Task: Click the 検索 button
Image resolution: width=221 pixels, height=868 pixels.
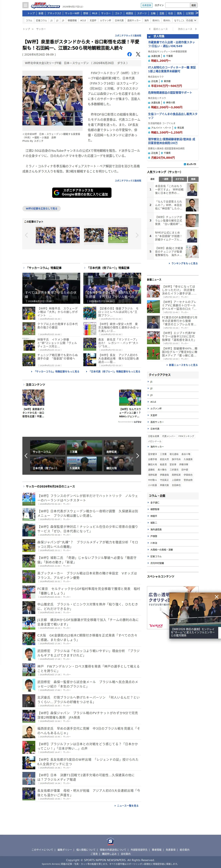Action: [x=194, y=5]
